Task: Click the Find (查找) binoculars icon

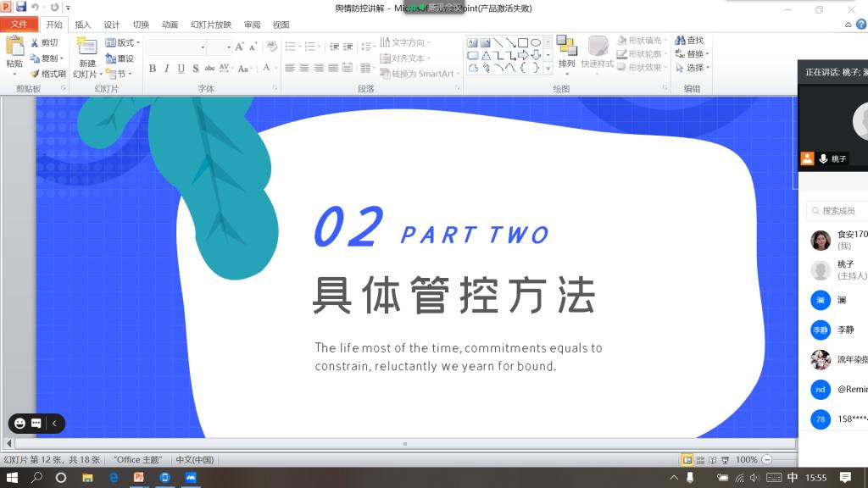Action: (x=689, y=41)
